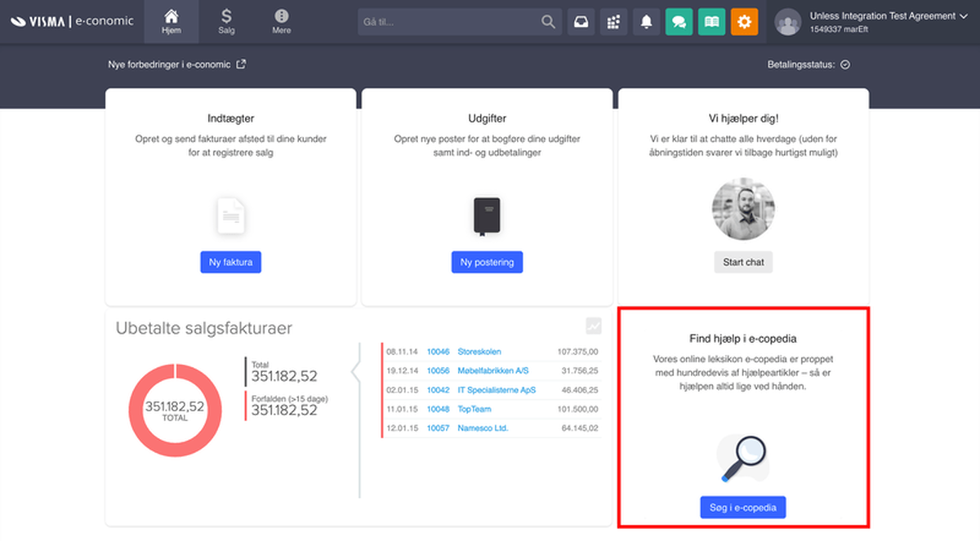Click the red donut chart total
Screen dimensions: 980x541
point(176,410)
